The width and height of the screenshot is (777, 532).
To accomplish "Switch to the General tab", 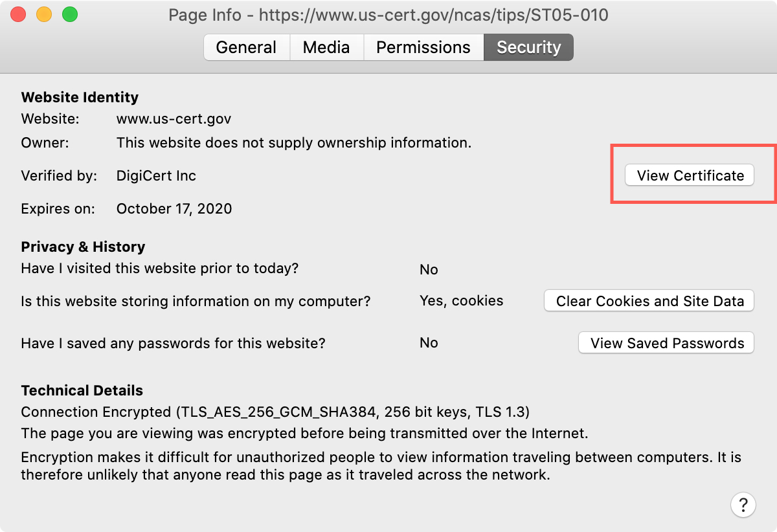I will (x=246, y=47).
